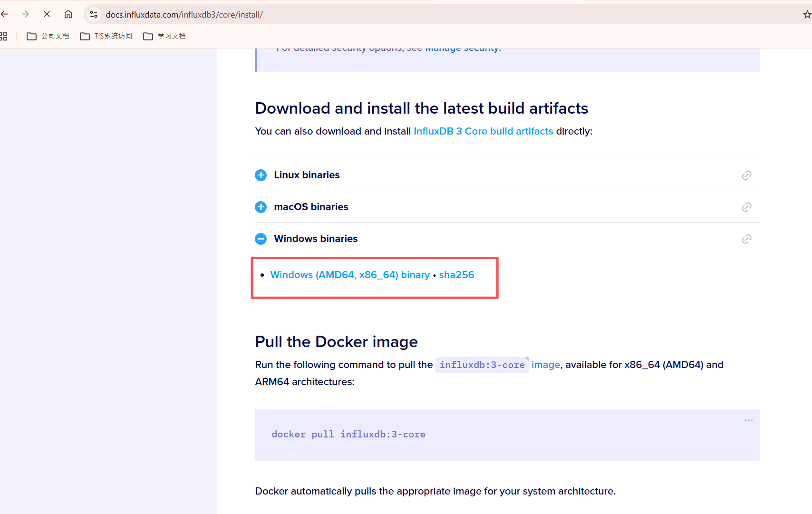812x514 pixels.
Task: Follow the image link after influxdb:3-core
Action: pyautogui.click(x=546, y=365)
